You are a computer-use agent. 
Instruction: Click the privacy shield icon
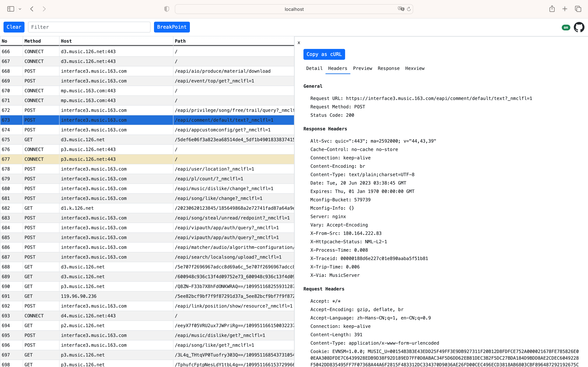point(166,9)
